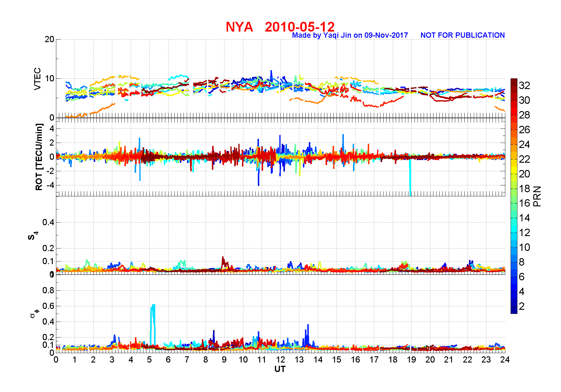Click VTEC axis tick label 10
Image resolution: width=561 pixels, height=392 pixels.
pos(49,78)
